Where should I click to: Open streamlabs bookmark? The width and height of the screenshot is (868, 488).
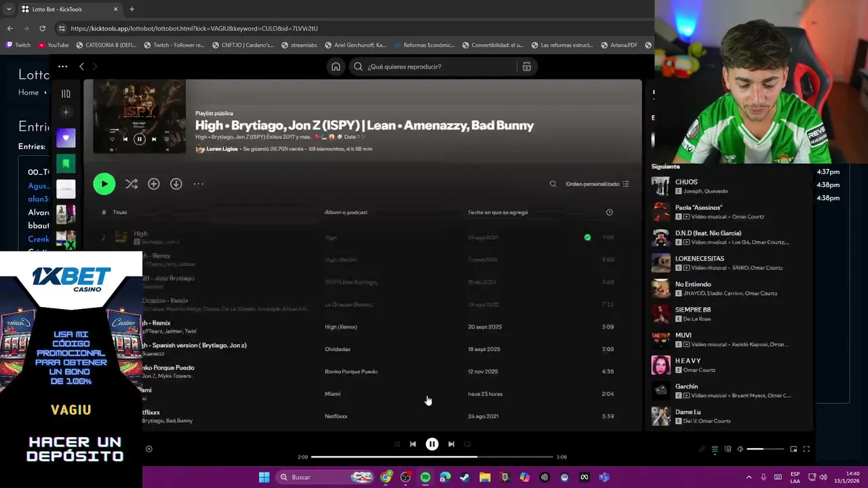coord(299,45)
